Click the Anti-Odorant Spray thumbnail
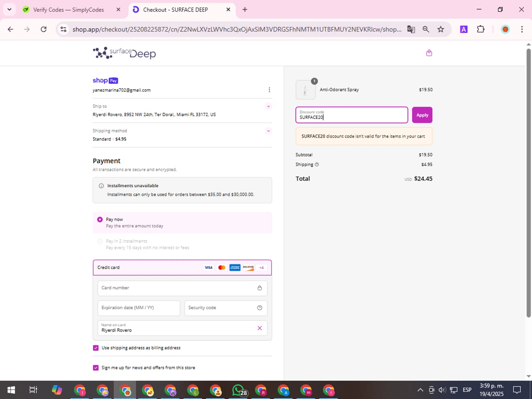Screen dimensions: 532x399 pos(305,90)
